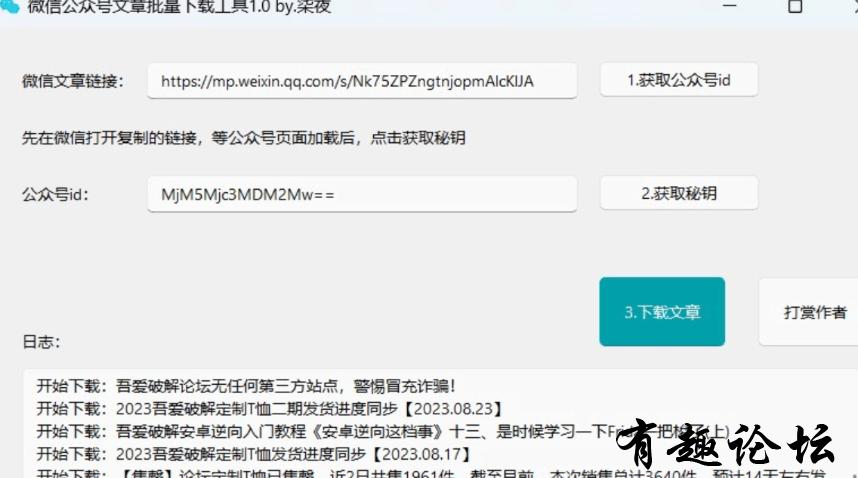Click the 微信文章链接 label

tap(73, 81)
